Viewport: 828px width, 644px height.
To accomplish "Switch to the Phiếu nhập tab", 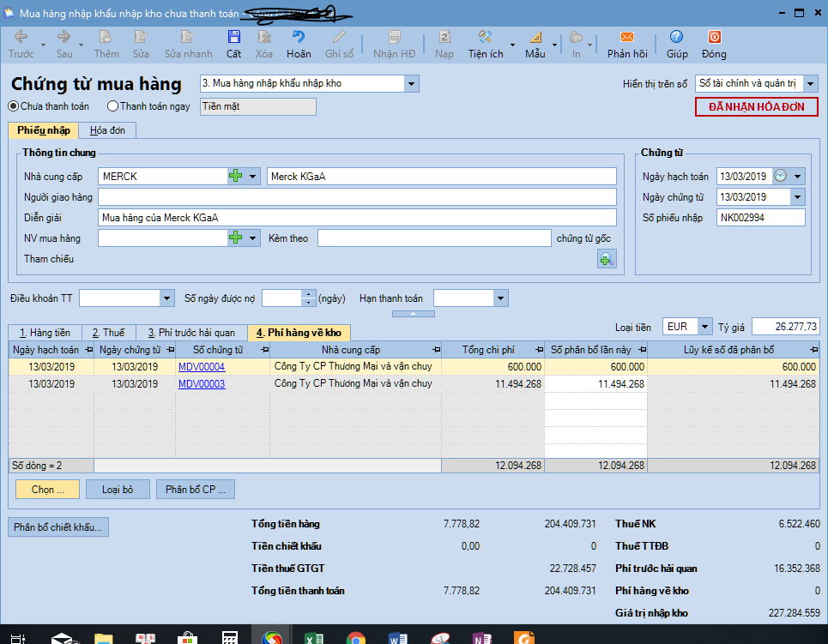I will 43,130.
